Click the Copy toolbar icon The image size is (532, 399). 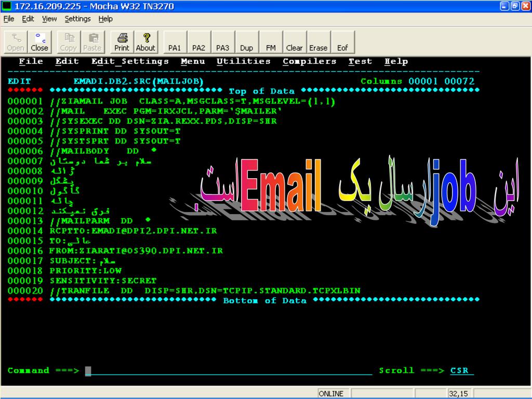(68, 42)
